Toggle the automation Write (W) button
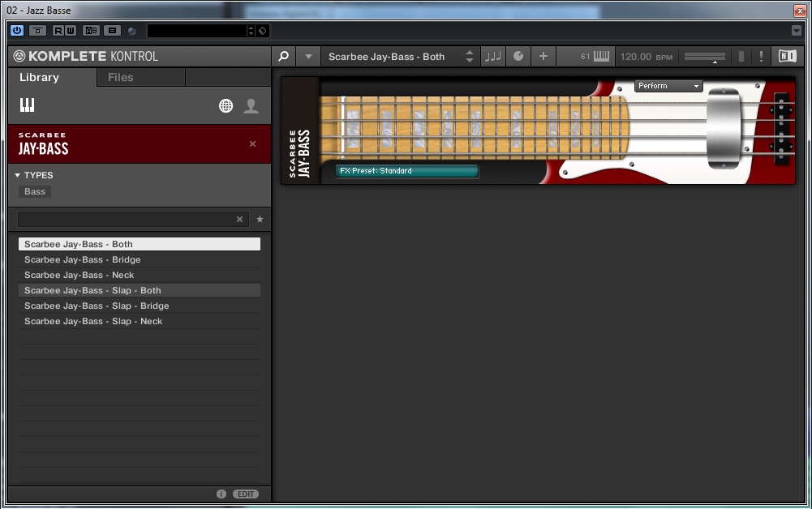 [70, 31]
